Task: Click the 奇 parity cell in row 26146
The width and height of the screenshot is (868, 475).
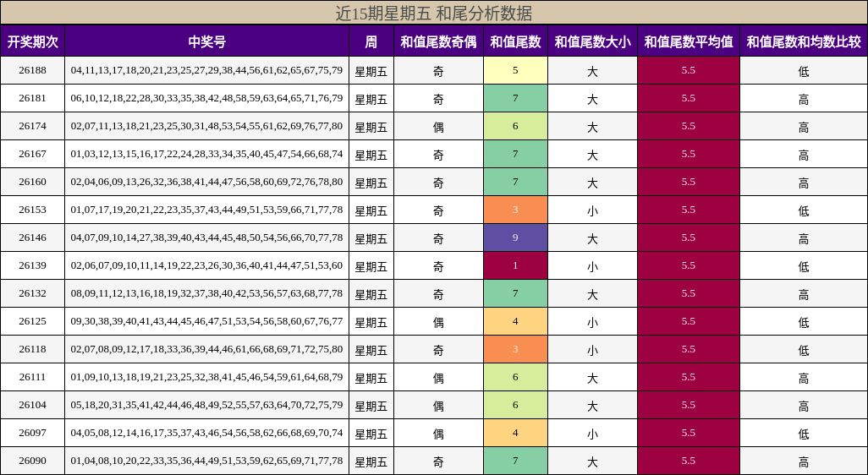Action: (x=438, y=238)
